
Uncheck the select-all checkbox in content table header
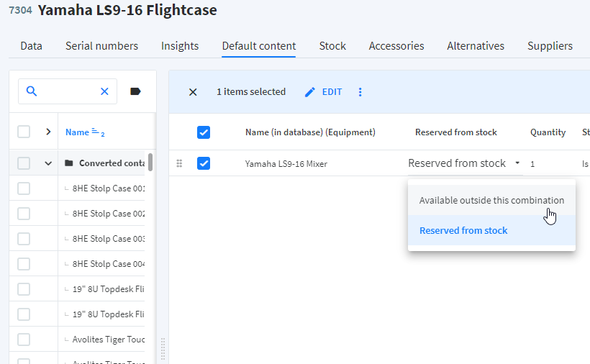pos(204,132)
